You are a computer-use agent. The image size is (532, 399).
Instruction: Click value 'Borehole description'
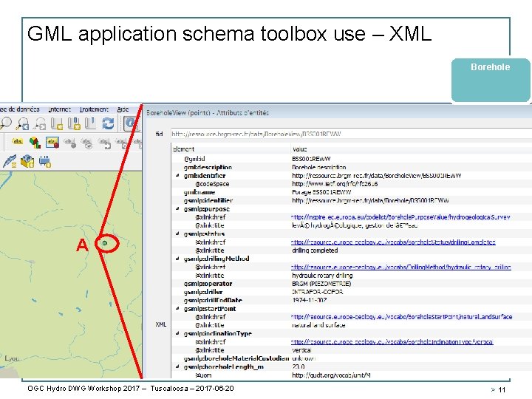319,167
